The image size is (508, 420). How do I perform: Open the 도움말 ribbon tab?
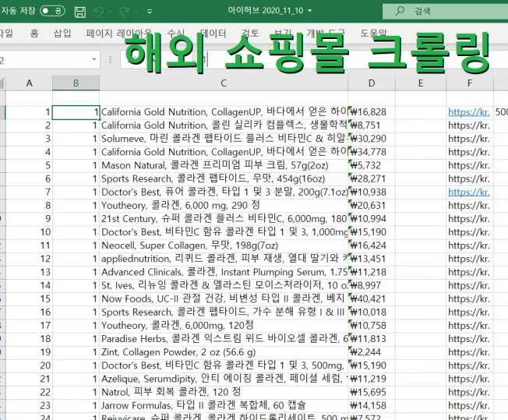click(373, 33)
